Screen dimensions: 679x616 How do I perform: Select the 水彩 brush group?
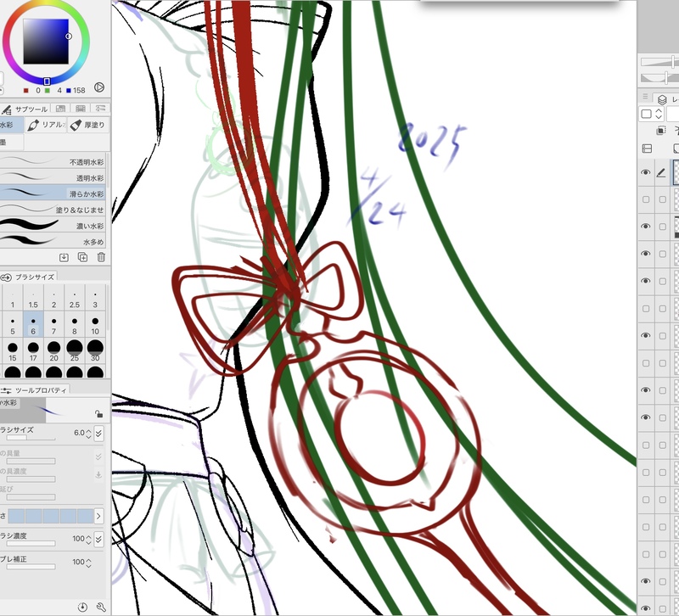11,125
